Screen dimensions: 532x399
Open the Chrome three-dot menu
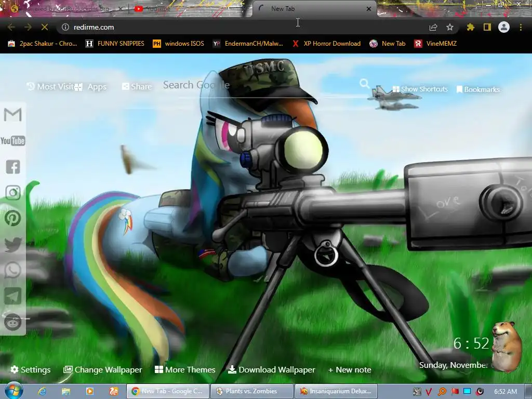click(521, 27)
